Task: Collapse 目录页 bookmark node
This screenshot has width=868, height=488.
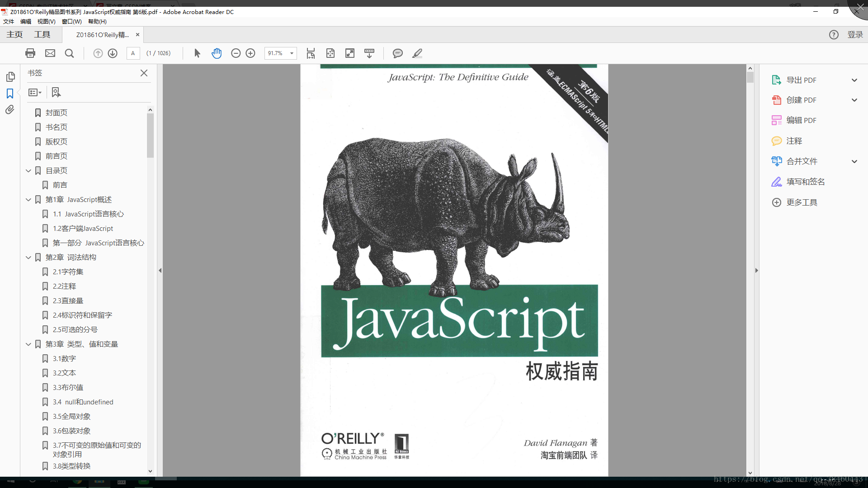Action: [28, 170]
